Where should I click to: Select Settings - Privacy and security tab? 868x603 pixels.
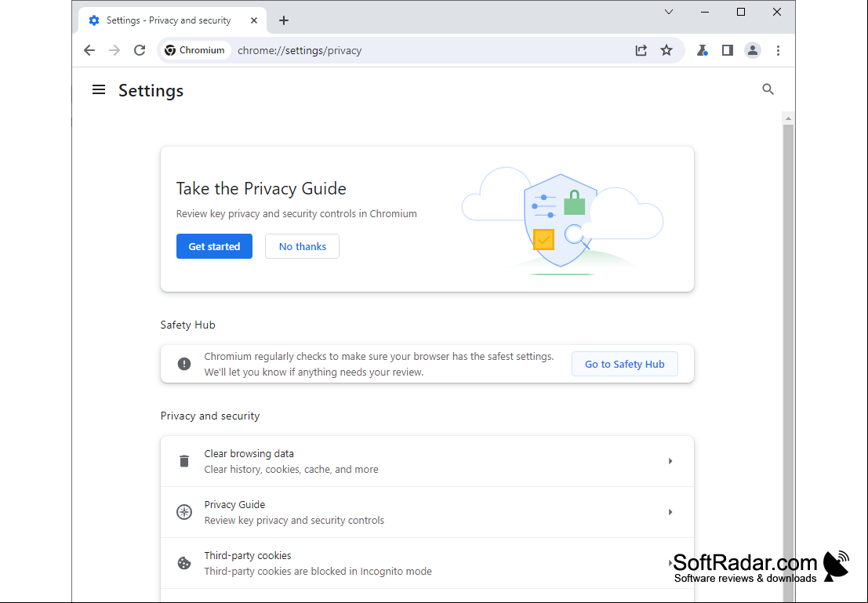[x=173, y=20]
